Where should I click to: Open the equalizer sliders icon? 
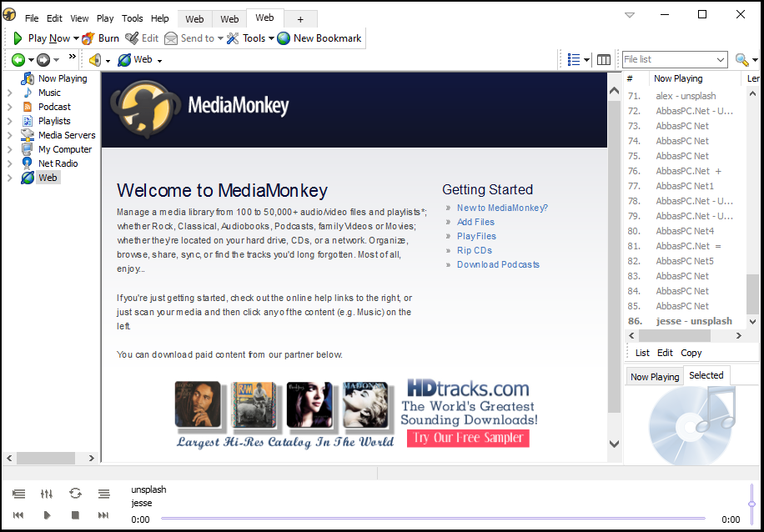coord(46,494)
